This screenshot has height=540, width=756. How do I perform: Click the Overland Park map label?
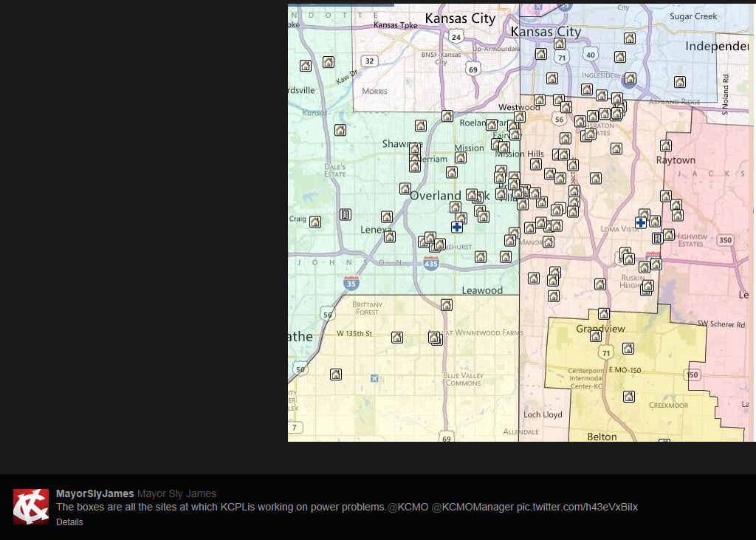click(x=450, y=196)
